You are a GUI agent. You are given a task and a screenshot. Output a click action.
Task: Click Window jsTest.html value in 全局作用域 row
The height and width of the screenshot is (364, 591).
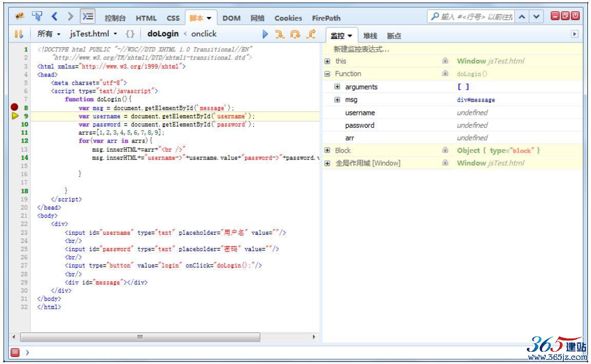pos(490,163)
